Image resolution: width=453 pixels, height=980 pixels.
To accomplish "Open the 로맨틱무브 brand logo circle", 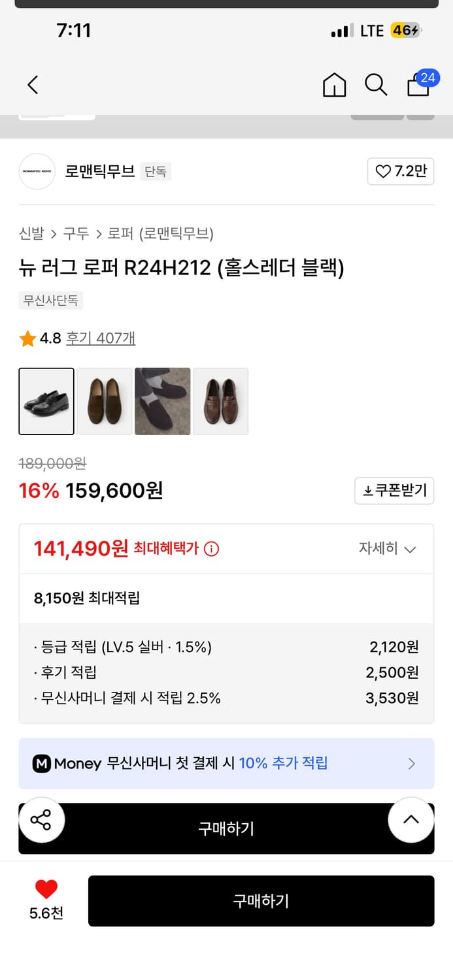I will pyautogui.click(x=37, y=171).
